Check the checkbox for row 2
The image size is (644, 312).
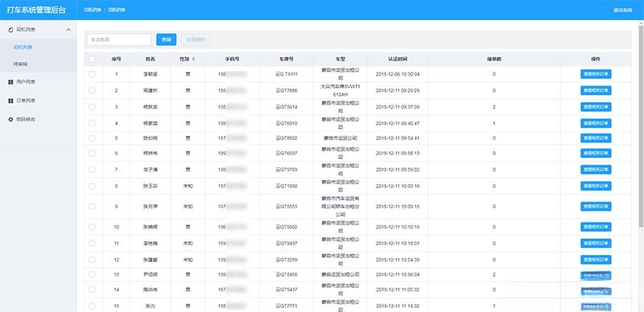tap(92, 90)
